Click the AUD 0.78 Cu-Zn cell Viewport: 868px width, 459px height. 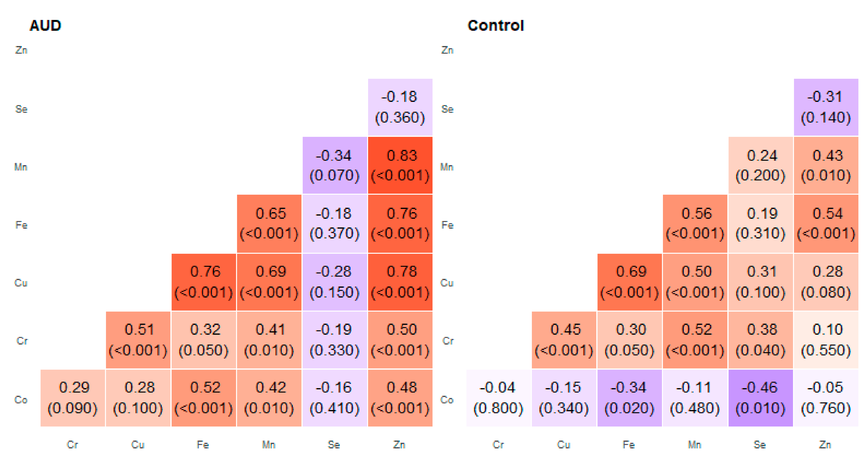pyautogui.click(x=400, y=282)
